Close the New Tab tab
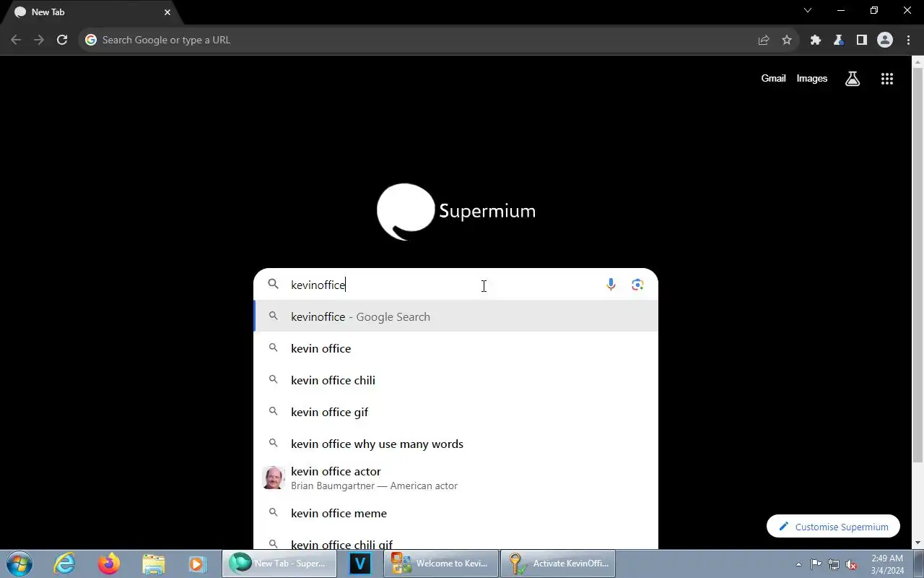Image resolution: width=924 pixels, height=578 pixels. 167,12
